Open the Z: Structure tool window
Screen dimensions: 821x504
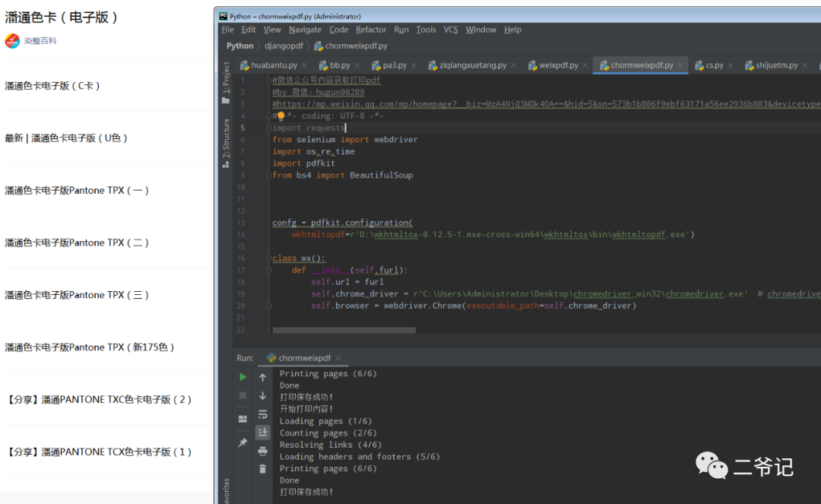point(227,143)
